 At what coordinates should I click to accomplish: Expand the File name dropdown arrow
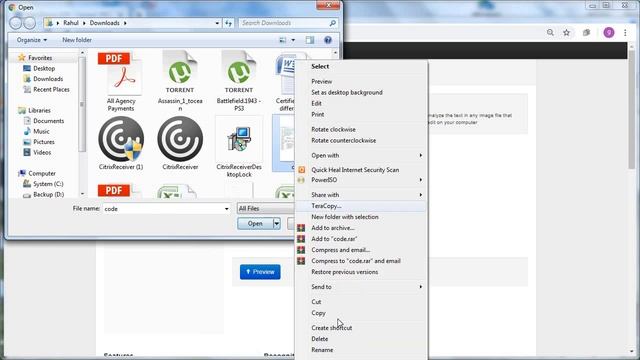227,209
